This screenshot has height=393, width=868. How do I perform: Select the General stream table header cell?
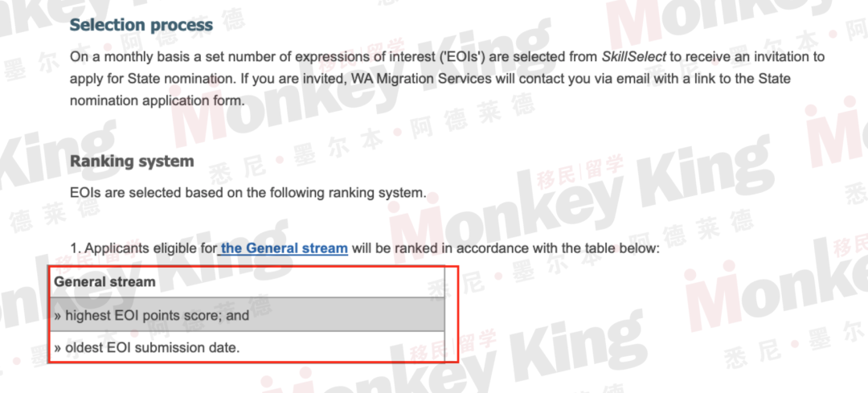point(247,282)
